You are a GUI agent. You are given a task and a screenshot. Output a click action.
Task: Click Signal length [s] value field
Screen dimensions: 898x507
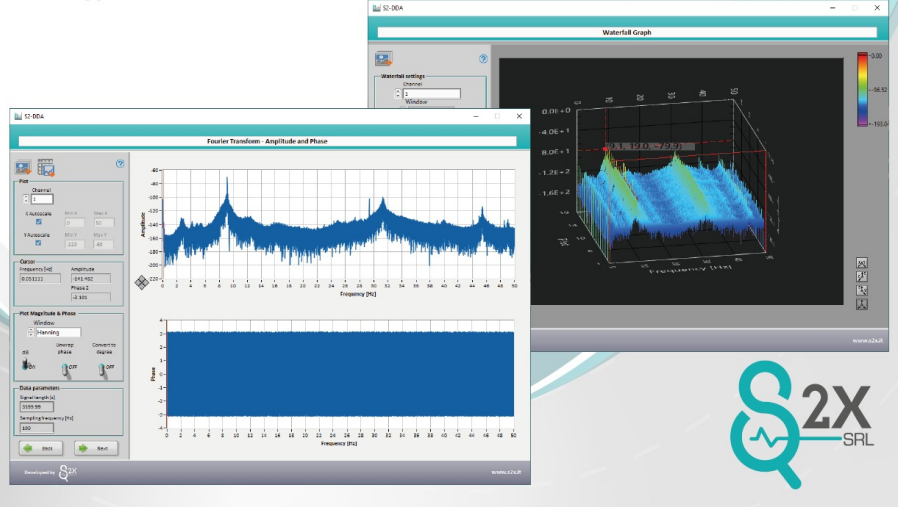(x=37, y=407)
